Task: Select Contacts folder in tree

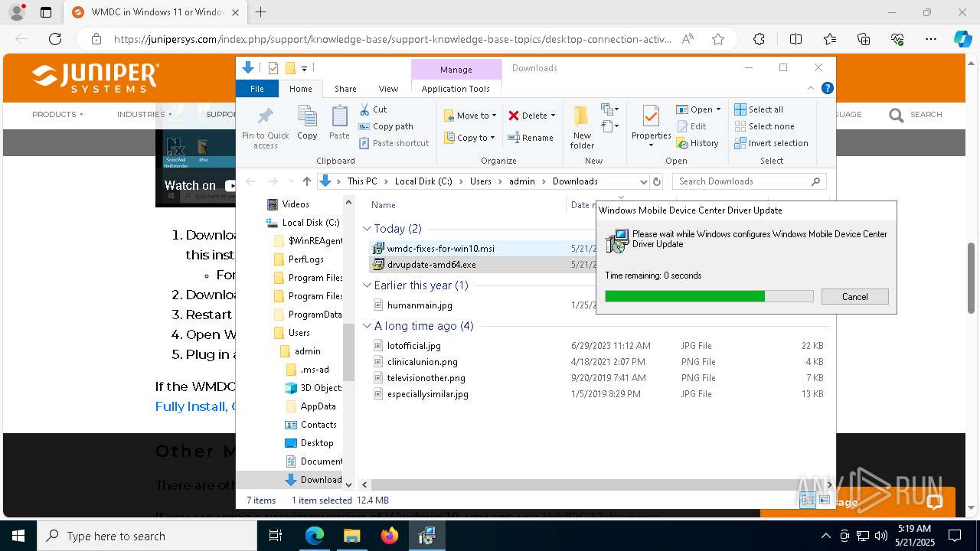Action: click(318, 425)
